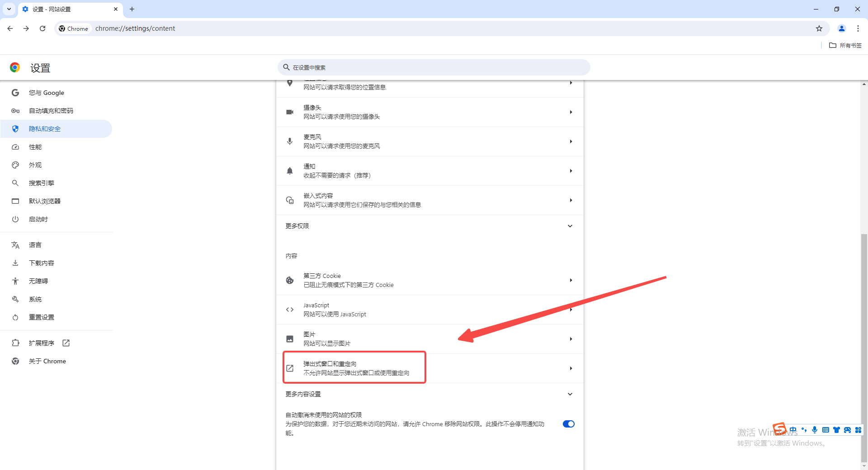Click arrow at right of 麦克风 row
Screen dimensions: 868x470
click(x=571, y=141)
